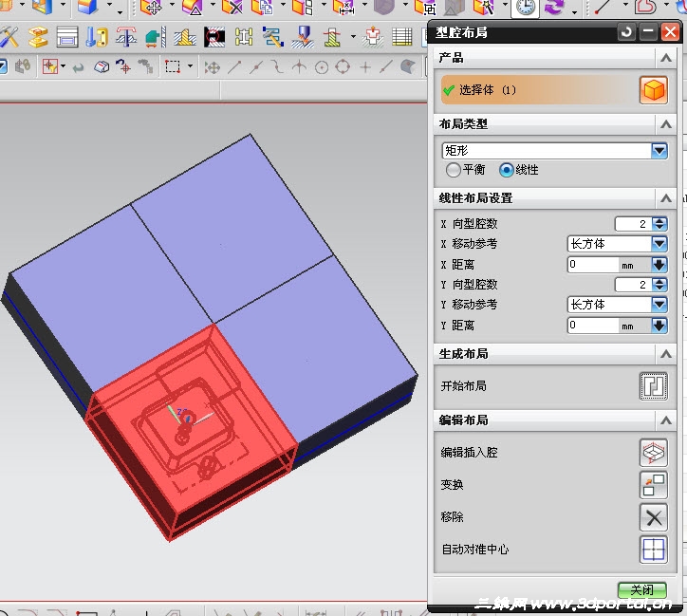
Task: Select the 线性 (linear) radio button
Action: [507, 170]
